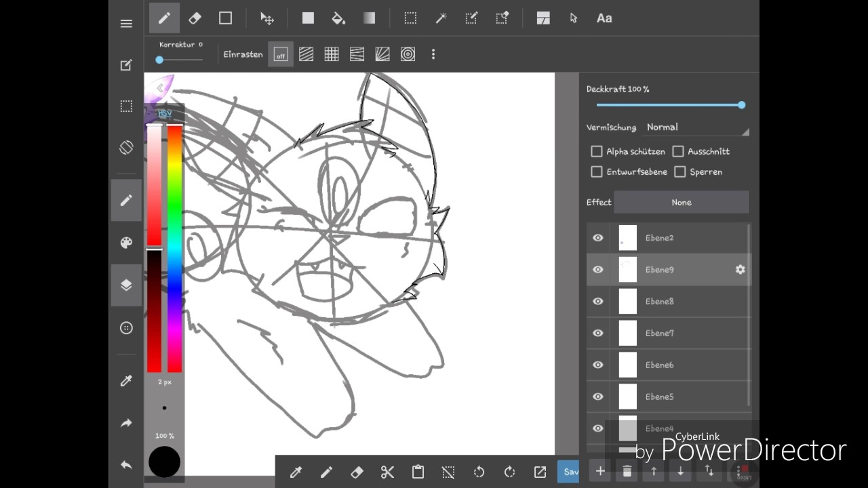Screen dimensions: 868x488
Task: Hide layer Ebene7
Action: (598, 333)
